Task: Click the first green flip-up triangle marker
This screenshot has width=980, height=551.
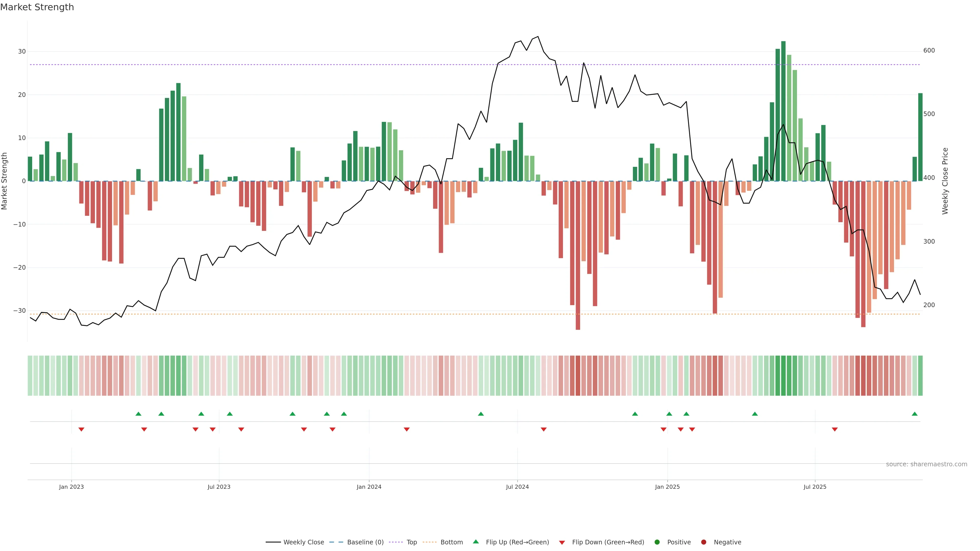Action: pyautogui.click(x=139, y=414)
